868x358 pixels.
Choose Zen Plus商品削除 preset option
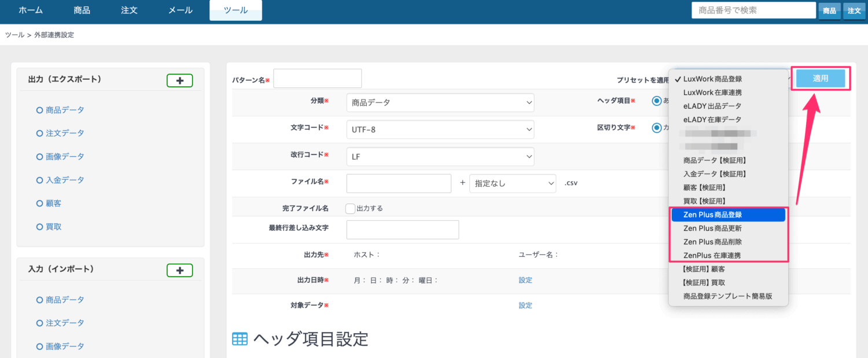(x=729, y=242)
